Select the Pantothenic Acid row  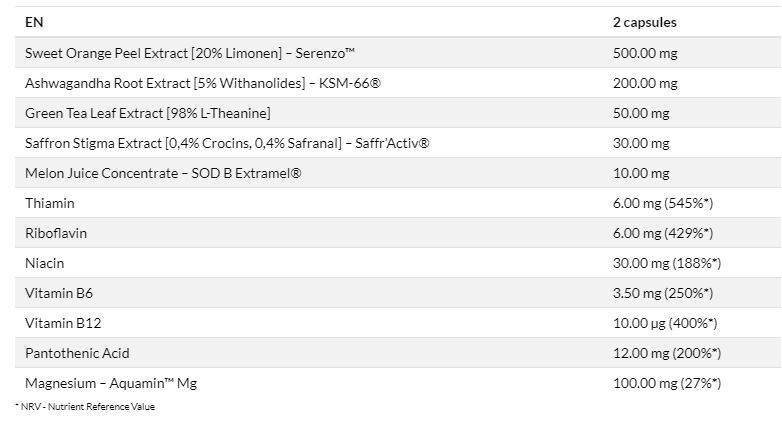398,353
